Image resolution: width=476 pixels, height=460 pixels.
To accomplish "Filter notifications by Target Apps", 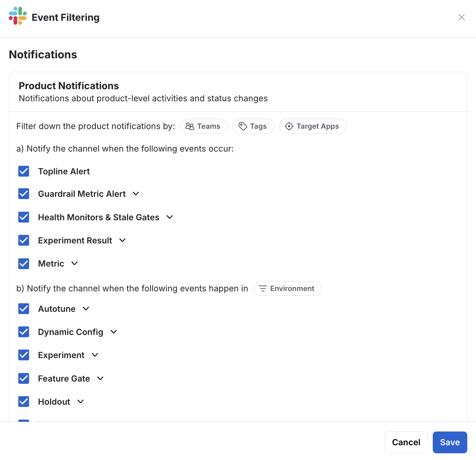I will coord(313,126).
